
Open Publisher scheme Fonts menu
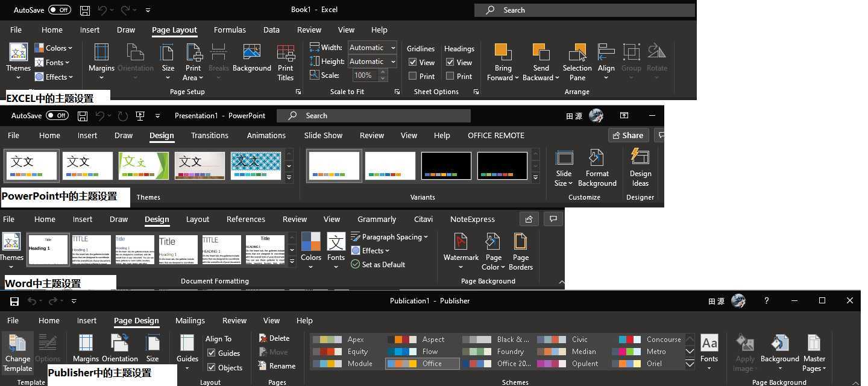click(709, 352)
